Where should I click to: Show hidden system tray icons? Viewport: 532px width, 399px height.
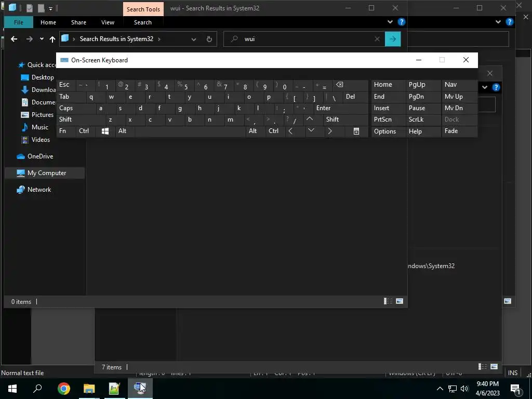click(440, 389)
